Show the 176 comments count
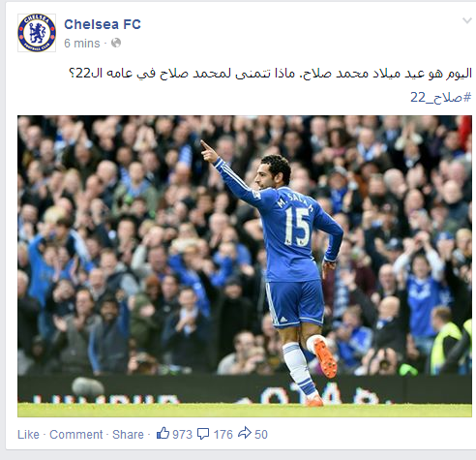476x460 pixels. [x=223, y=435]
